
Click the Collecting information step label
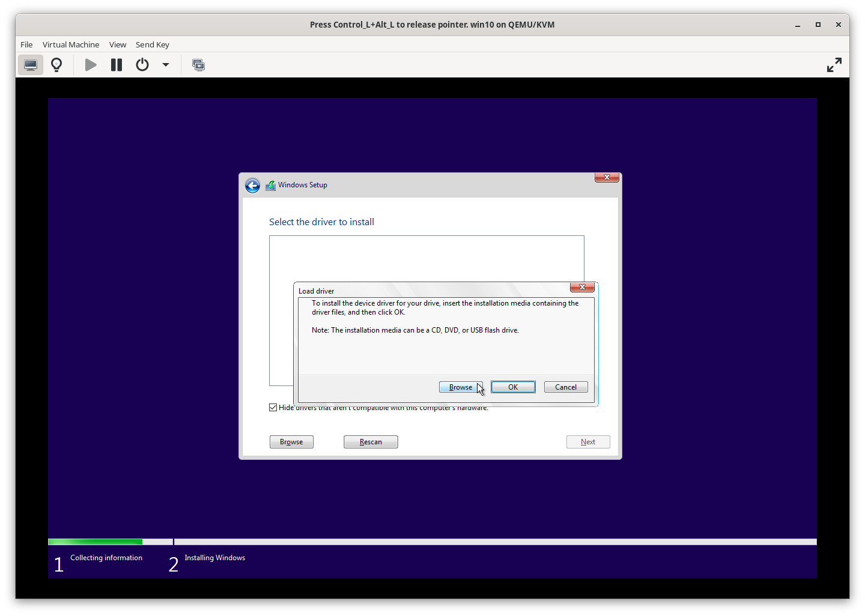pos(106,558)
